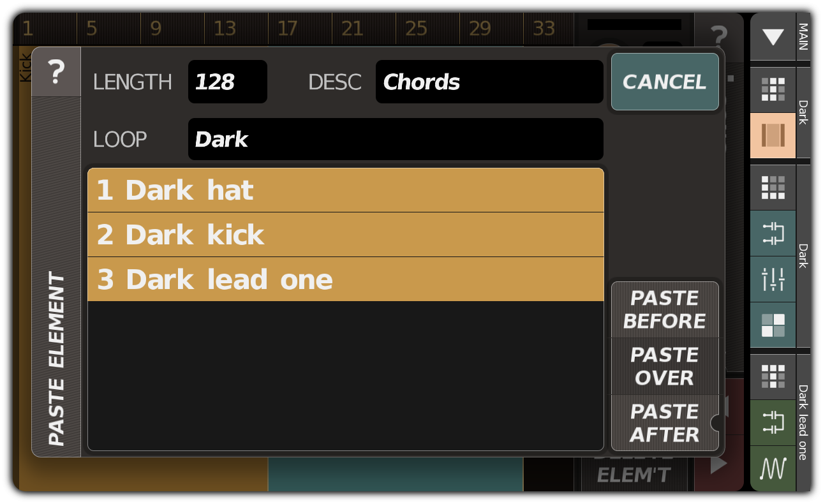Select the grid icon for Dark lead one
The height and width of the screenshot is (504, 823).
773,377
